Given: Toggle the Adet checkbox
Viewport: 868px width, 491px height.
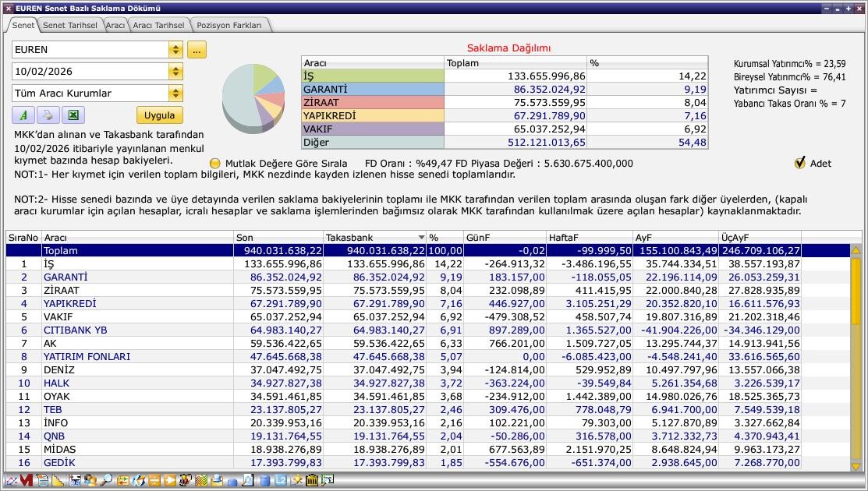Looking at the screenshot, I should [x=799, y=163].
